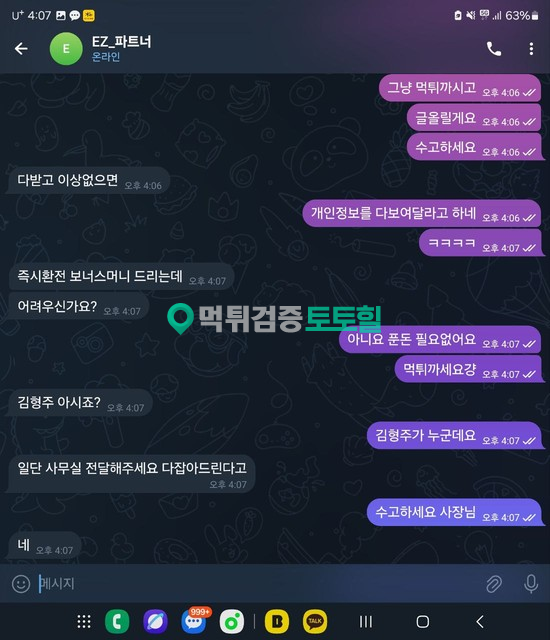550x640 pixels.
Task: Record a voice message with microphone icon
Action: point(531,584)
